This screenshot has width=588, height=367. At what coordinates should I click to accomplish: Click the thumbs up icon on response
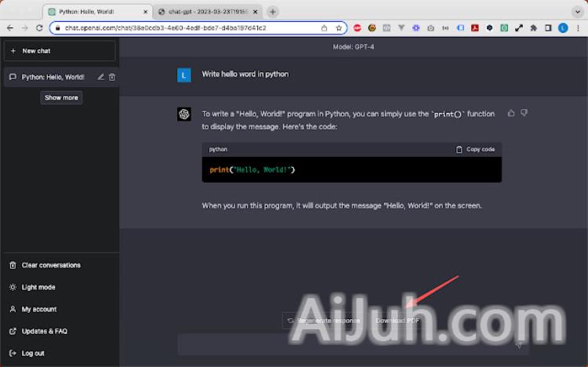tap(511, 114)
